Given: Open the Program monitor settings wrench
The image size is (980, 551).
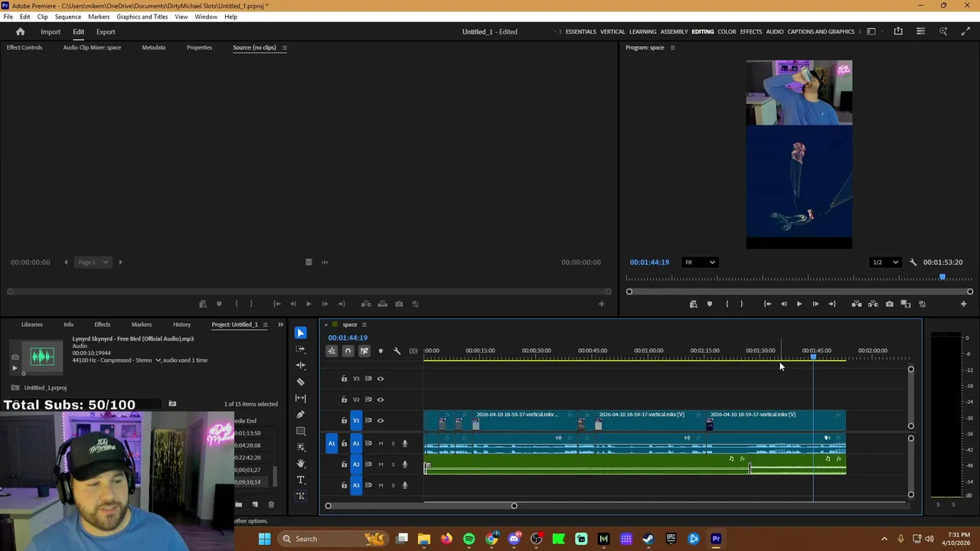Looking at the screenshot, I should 913,262.
